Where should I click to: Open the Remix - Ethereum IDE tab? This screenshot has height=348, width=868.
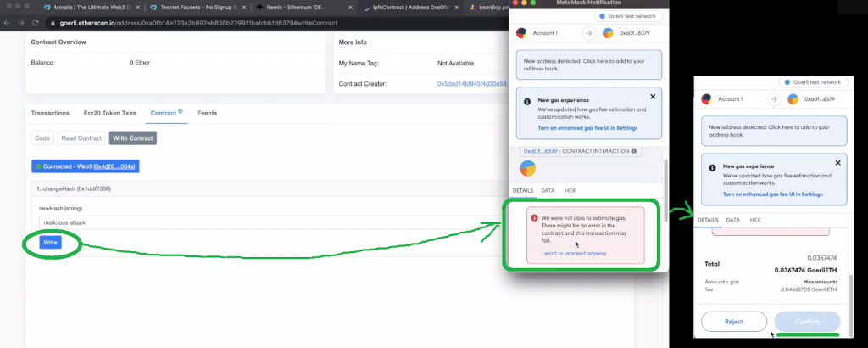click(303, 8)
